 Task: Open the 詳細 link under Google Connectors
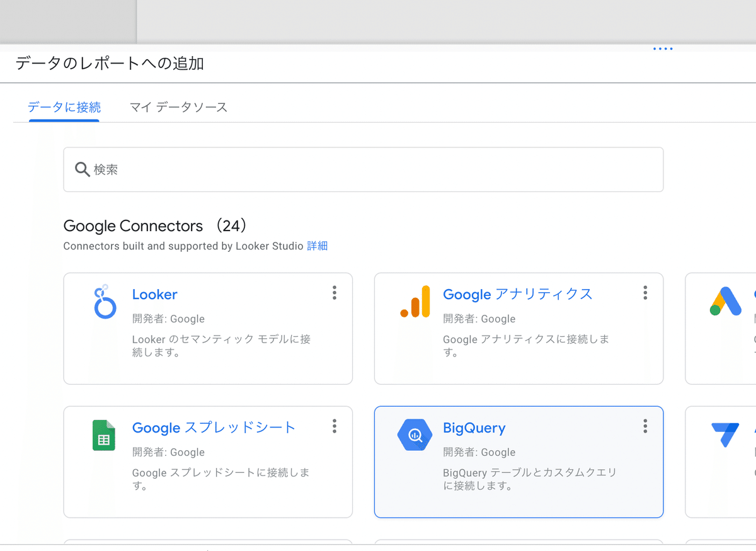point(317,246)
